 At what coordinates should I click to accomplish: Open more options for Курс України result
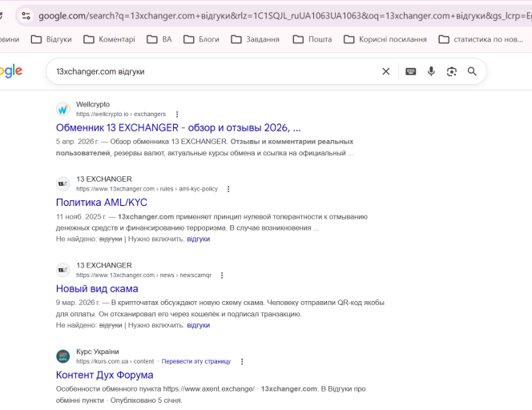tap(242, 361)
